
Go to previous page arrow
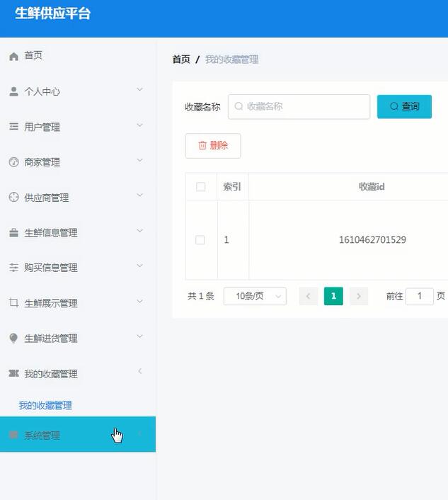(x=308, y=296)
